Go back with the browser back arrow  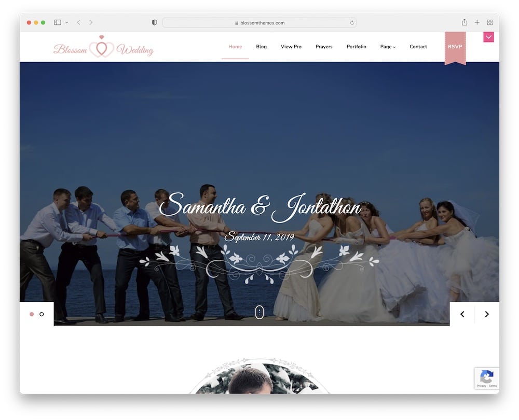[x=78, y=22]
